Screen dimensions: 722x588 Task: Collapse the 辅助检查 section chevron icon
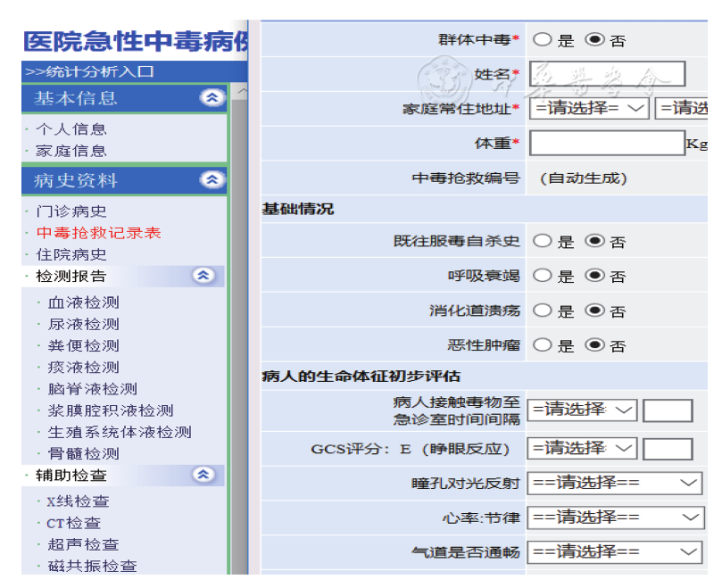pos(203,475)
